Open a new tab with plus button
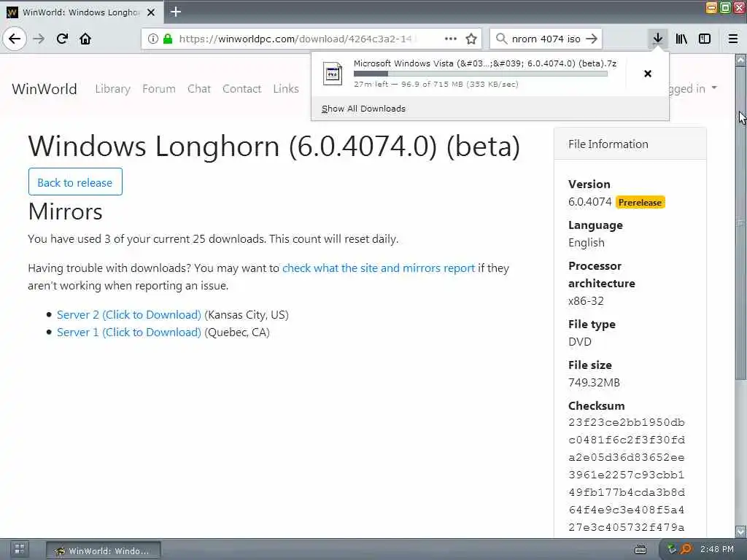 [176, 12]
